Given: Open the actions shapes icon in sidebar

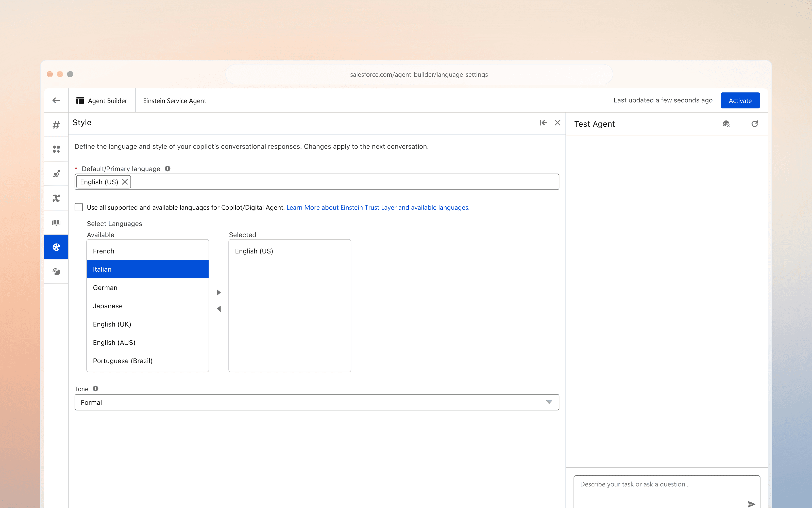Looking at the screenshot, I should (x=56, y=149).
